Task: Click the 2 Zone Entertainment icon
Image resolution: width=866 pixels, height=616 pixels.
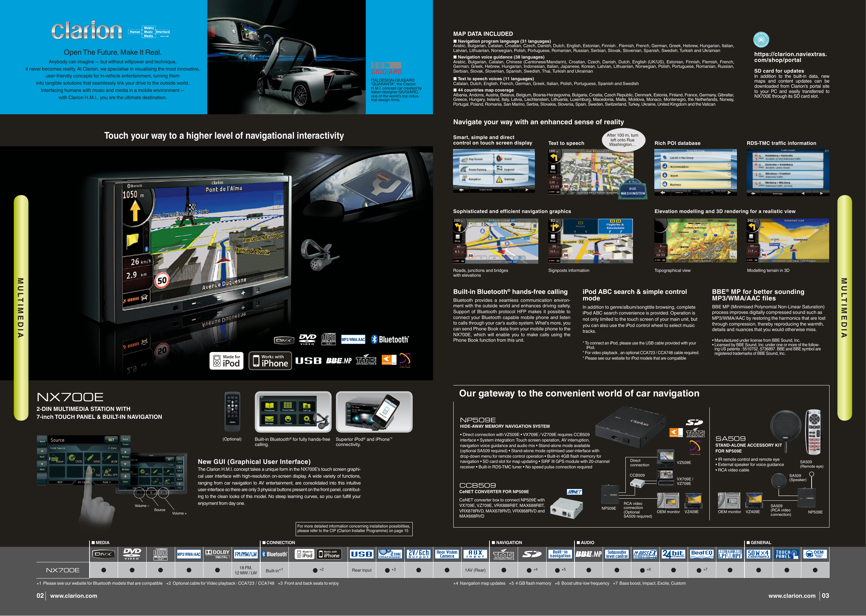Action: pos(390,554)
